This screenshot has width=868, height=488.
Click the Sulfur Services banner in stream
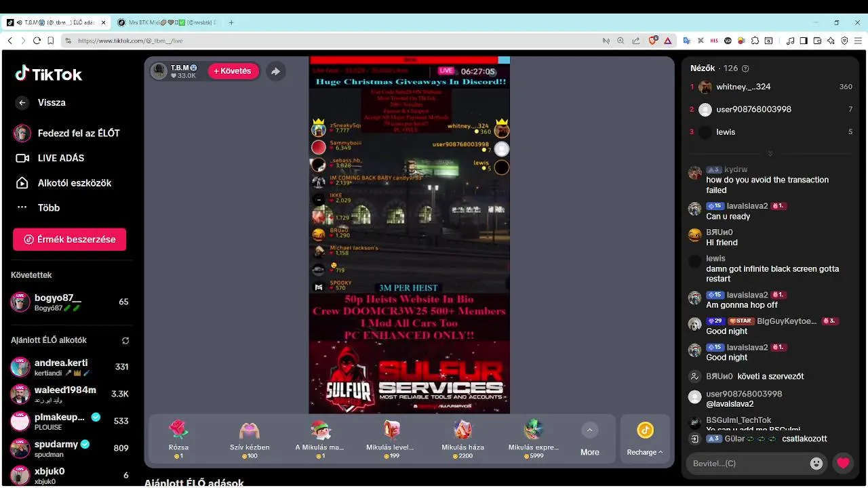(x=409, y=378)
